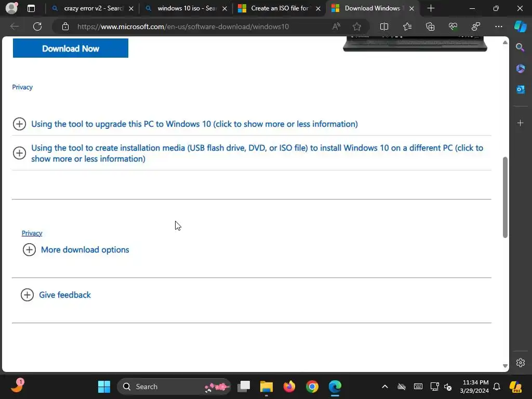Open Microsoft Edge on the taskbar
Image resolution: width=532 pixels, height=399 pixels.
click(335, 387)
